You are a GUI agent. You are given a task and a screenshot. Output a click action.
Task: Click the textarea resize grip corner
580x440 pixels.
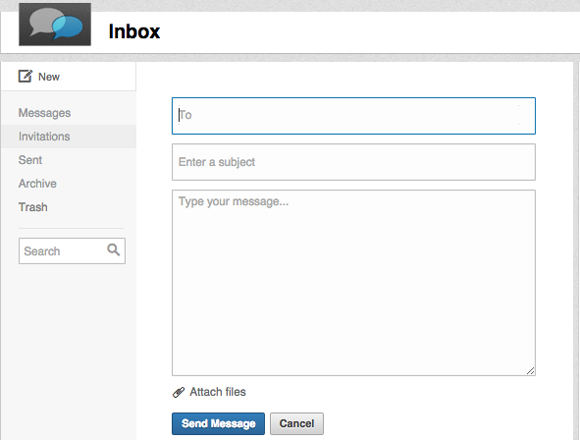[x=530, y=370]
